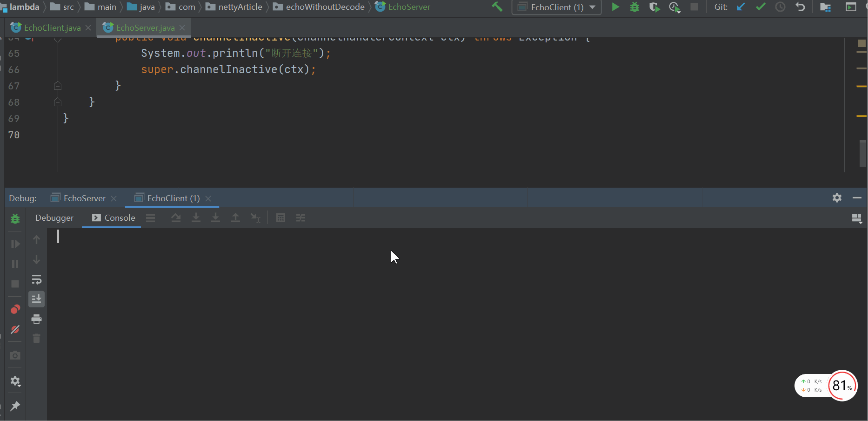Collapse fold marker at line 68
Image resolution: width=868 pixels, height=421 pixels.
(58, 102)
